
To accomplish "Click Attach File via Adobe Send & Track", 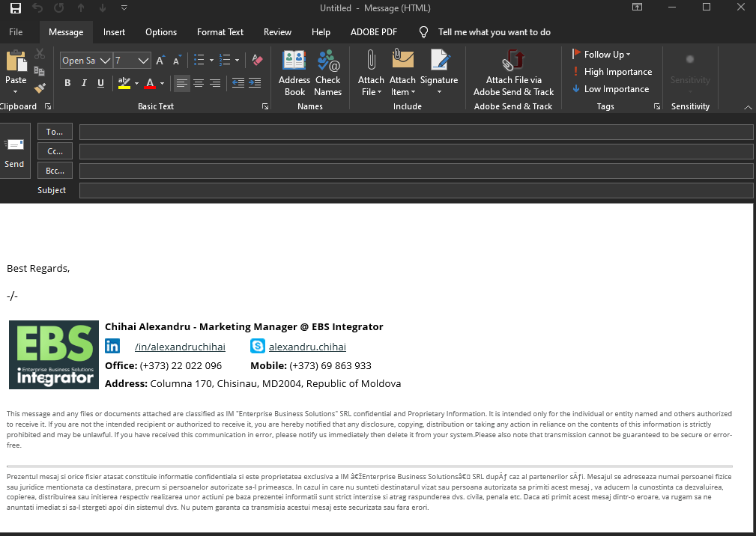I will [513, 73].
